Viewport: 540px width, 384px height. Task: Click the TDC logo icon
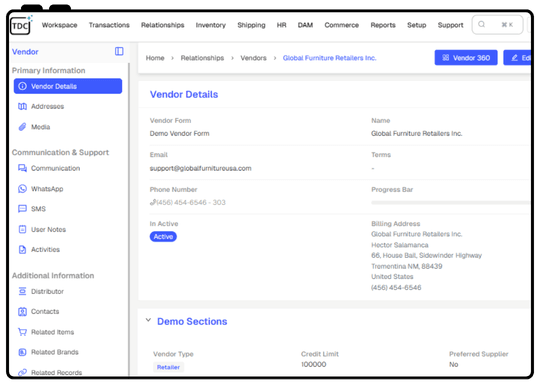coord(21,25)
